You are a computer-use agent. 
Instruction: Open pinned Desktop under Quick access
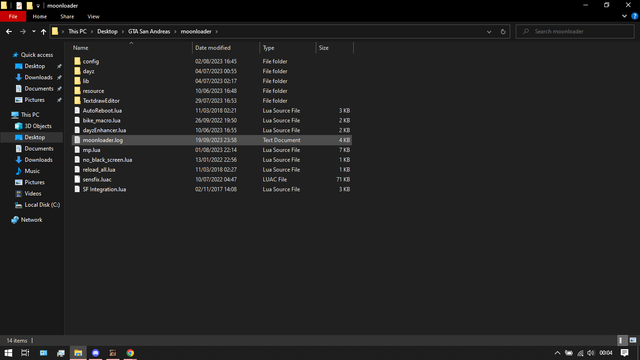35,66
